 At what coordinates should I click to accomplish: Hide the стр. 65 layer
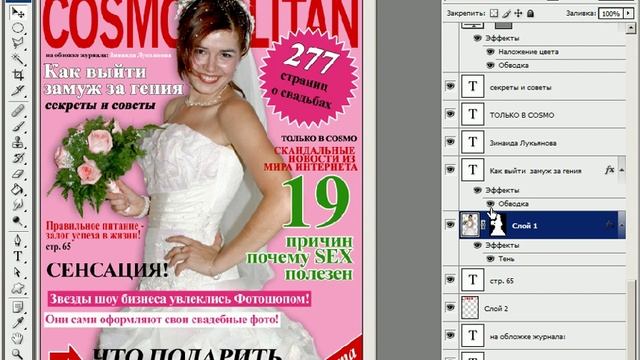(x=450, y=280)
